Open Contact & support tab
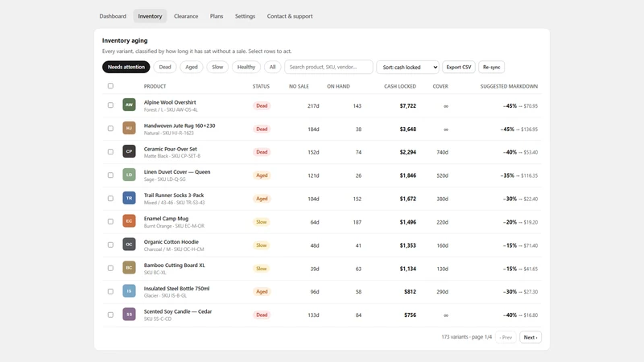 point(290,16)
